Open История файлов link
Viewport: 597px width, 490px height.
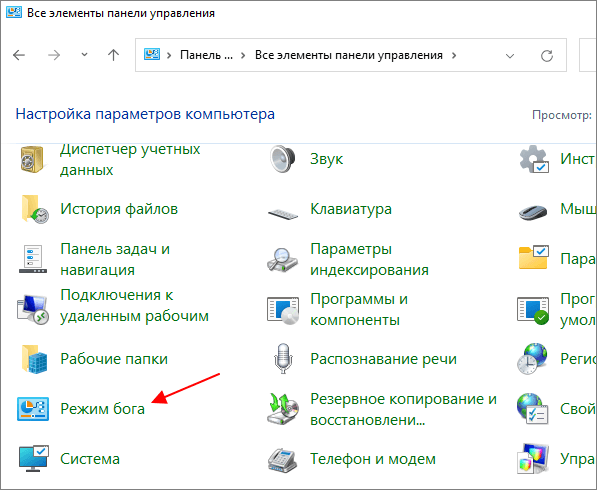point(119,209)
